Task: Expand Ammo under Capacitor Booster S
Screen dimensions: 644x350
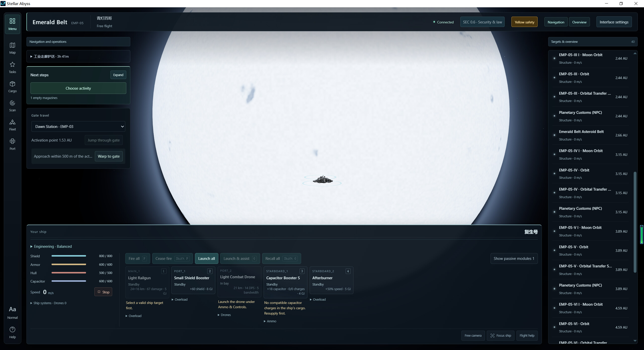Action: [x=270, y=321]
